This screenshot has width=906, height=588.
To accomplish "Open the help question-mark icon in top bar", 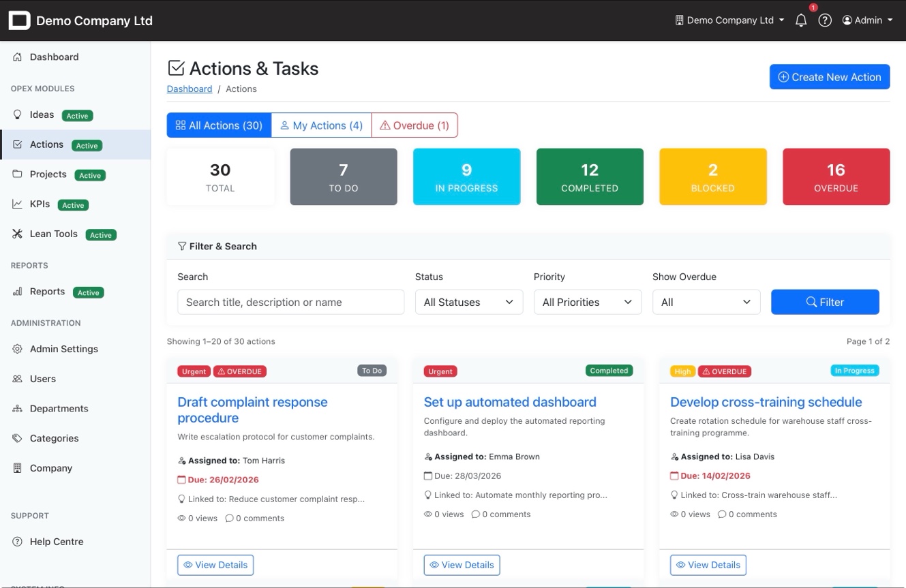I will pos(825,20).
